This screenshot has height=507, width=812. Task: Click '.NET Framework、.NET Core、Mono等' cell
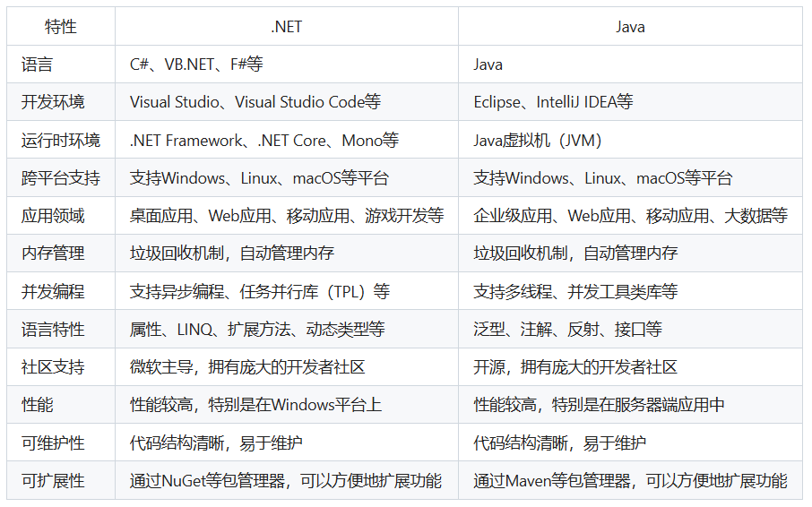[x=287, y=140]
